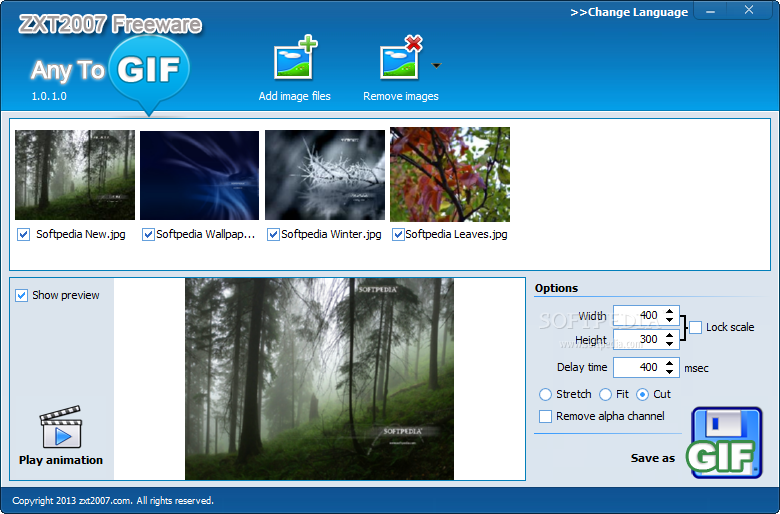
Task: Enable the Lock scale checkbox
Action: tap(695, 327)
